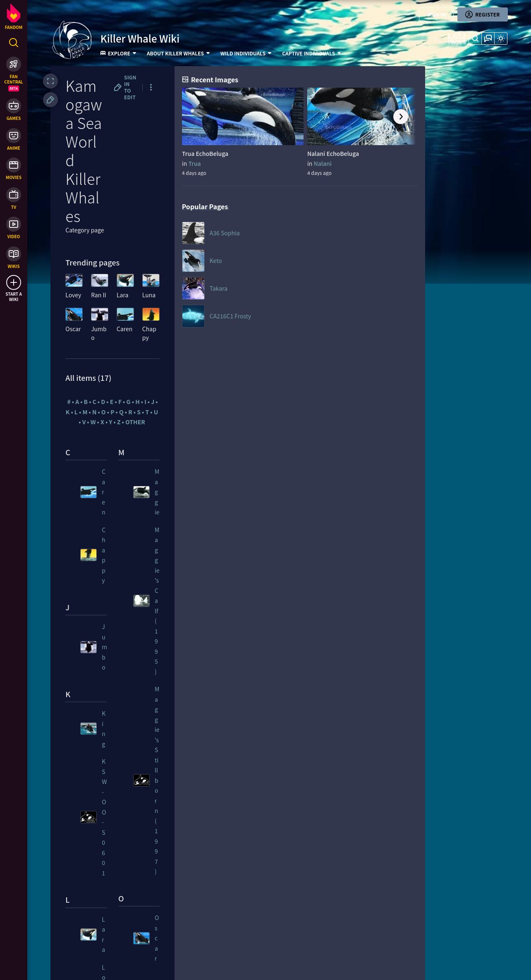This screenshot has height=980, width=531.
Task: Open KSW-OO-S0601 entry
Action: 104,817
